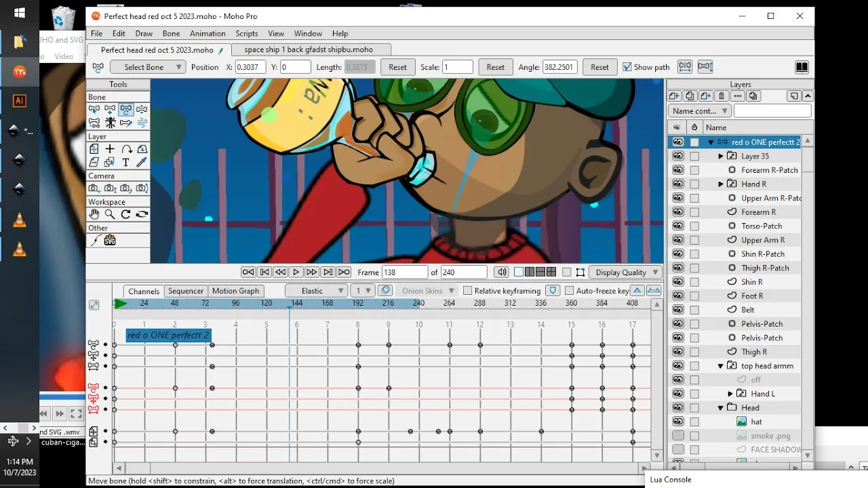This screenshot has height=488, width=868.
Task: Show the smoke .png layer
Action: click(x=678, y=436)
